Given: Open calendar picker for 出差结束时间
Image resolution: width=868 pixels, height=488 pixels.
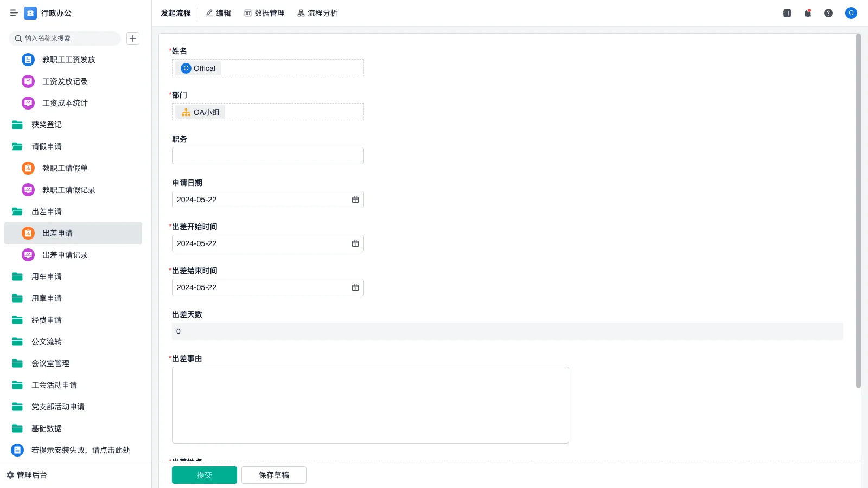Looking at the screenshot, I should point(355,287).
